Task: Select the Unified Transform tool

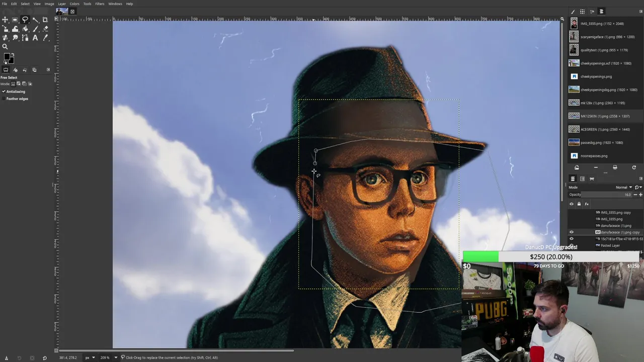Action: coord(5,29)
